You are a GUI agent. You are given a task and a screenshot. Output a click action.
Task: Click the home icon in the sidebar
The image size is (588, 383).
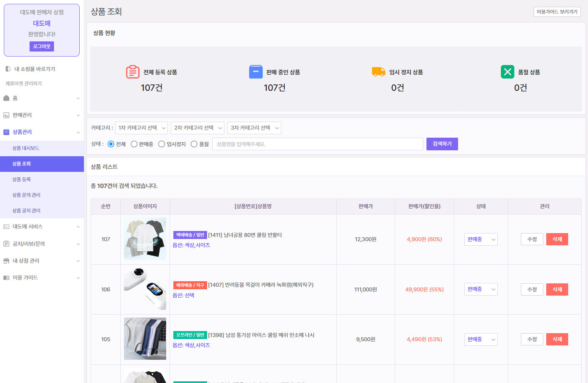pos(6,98)
